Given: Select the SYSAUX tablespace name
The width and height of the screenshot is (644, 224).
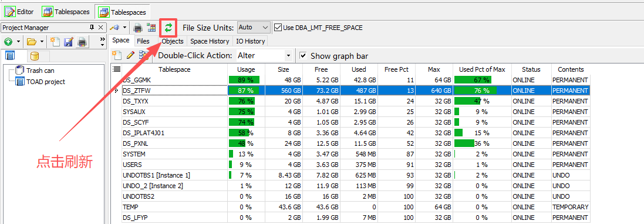Looking at the screenshot, I should [134, 112].
